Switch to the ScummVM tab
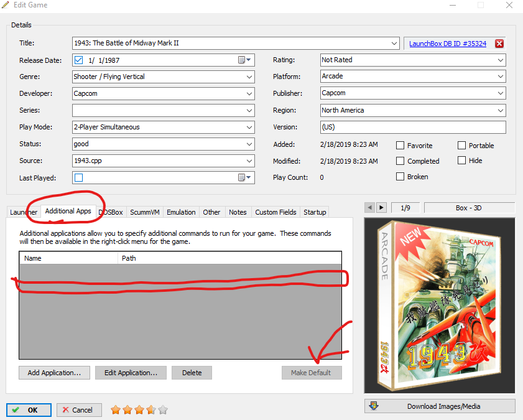Viewport: 523px width, 420px height. tap(145, 212)
